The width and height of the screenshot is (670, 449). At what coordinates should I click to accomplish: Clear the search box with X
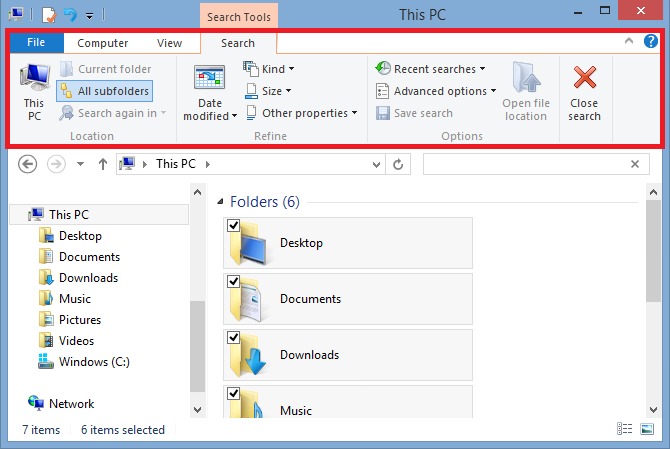click(x=635, y=164)
